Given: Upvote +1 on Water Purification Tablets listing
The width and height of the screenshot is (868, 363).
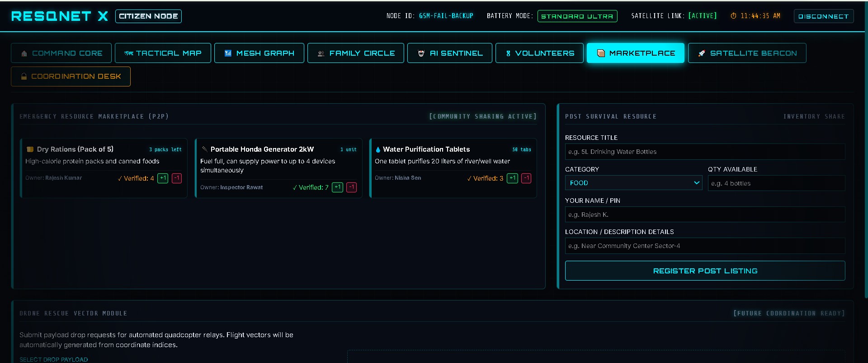Looking at the screenshot, I should pos(512,178).
